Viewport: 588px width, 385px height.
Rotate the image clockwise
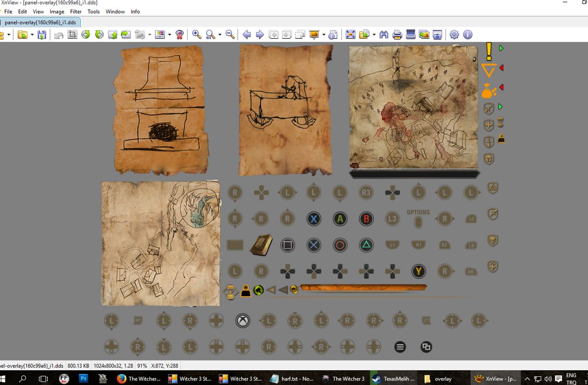(99, 34)
